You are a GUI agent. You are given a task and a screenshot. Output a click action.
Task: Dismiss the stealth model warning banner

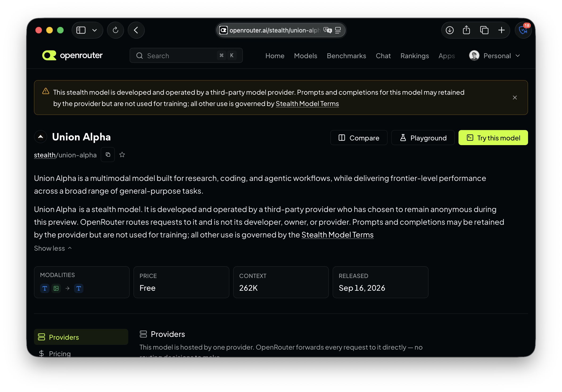click(515, 98)
